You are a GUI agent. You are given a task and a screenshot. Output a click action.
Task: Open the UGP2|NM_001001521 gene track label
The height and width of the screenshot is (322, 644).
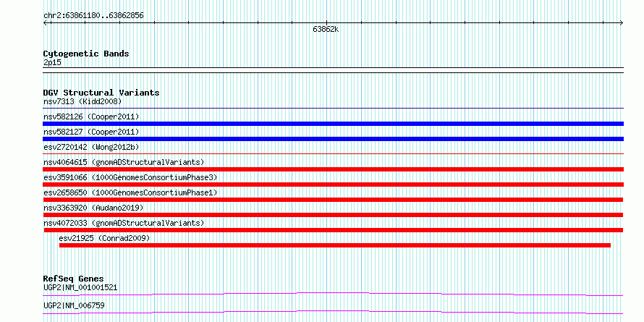[x=80, y=287]
